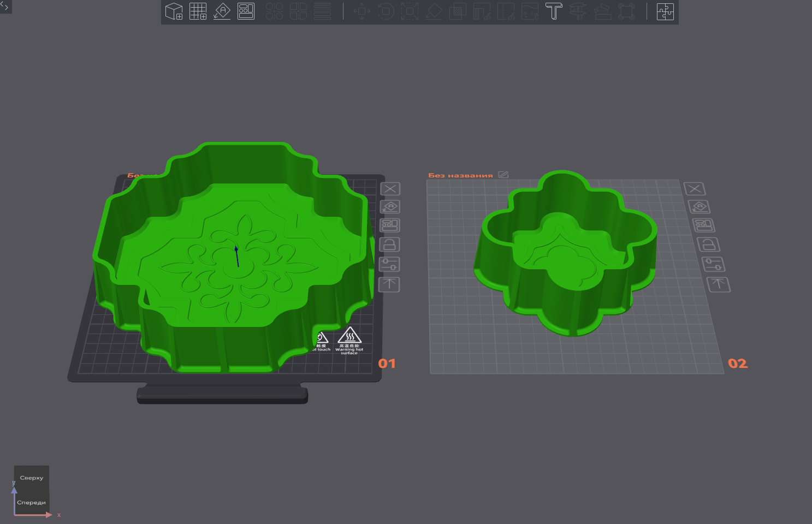This screenshot has width=812, height=524.
Task: Select the Rotate tool
Action: click(386, 11)
